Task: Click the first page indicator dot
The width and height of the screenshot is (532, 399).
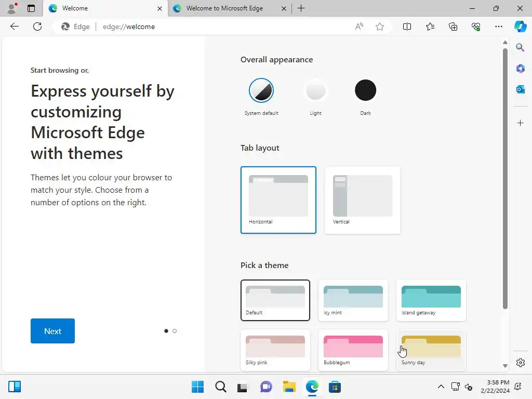Action: [166, 331]
